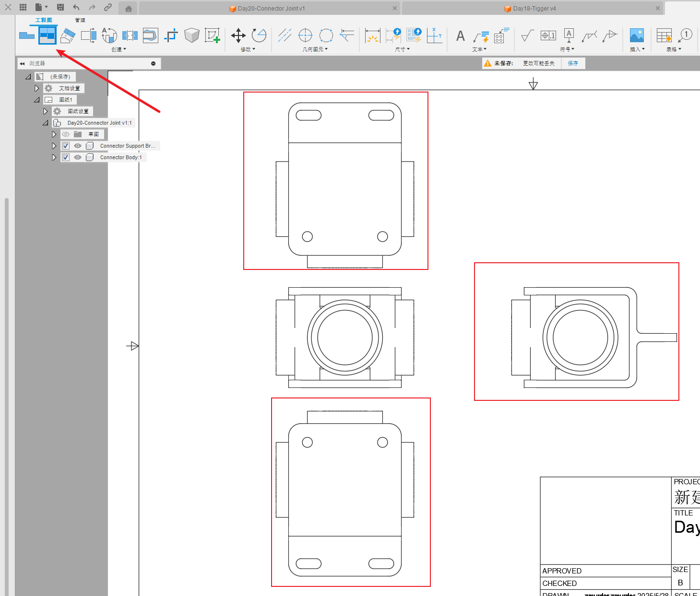
Task: Select the Balloon tool icon
Action: pyautogui.click(x=685, y=35)
